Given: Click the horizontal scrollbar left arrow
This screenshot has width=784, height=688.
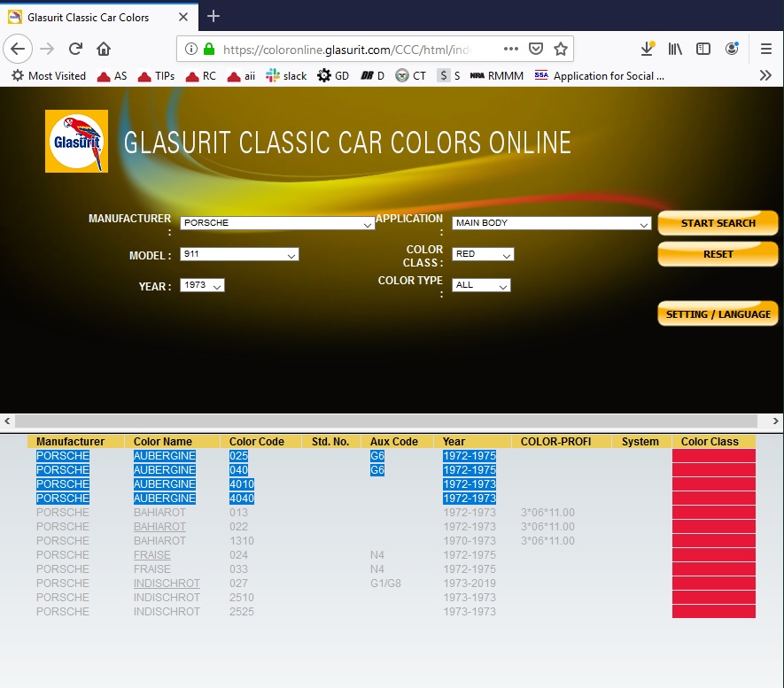Looking at the screenshot, I should tap(7, 421).
